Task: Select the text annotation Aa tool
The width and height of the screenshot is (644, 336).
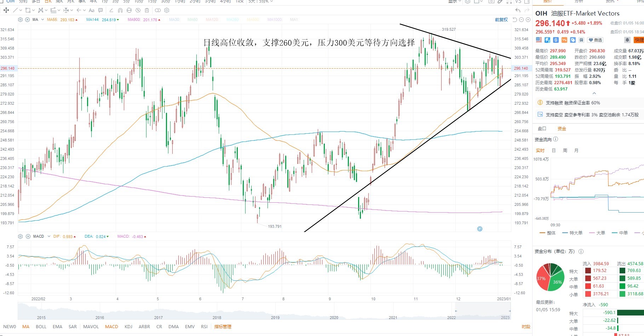Action: tap(92, 10)
